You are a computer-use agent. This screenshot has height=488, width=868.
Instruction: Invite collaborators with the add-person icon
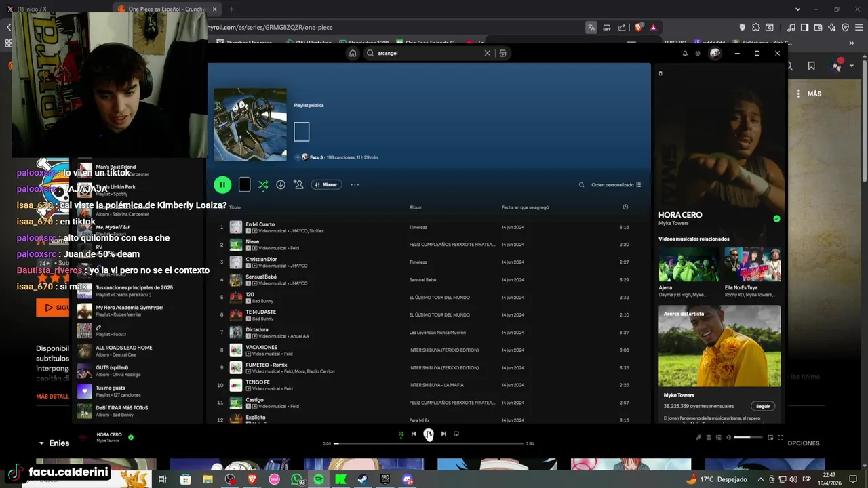click(298, 184)
